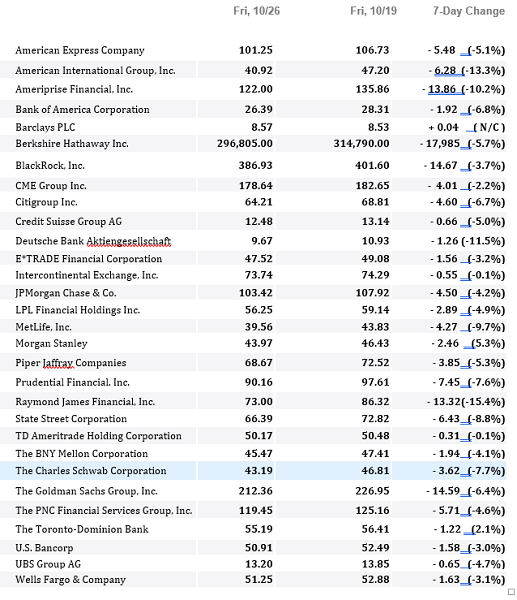517x600 pixels.
Task: Click 'The PNC Financial Services Group, Inc.' cell
Action: 104,510
